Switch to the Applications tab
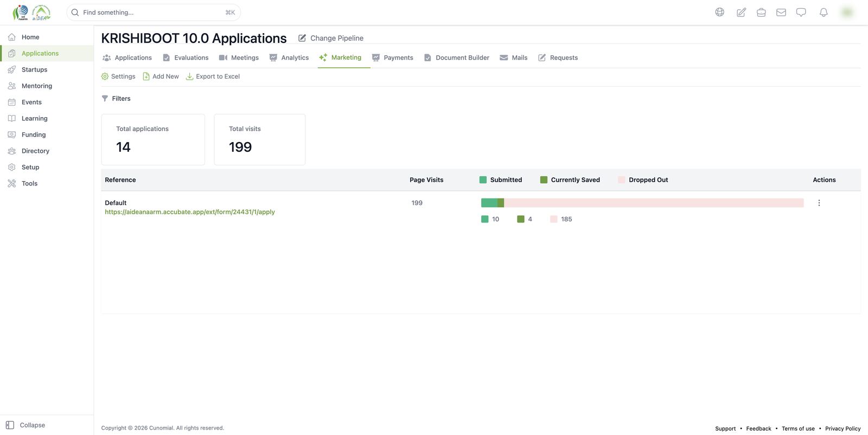Screen dimensions: 868x435 pos(127,57)
